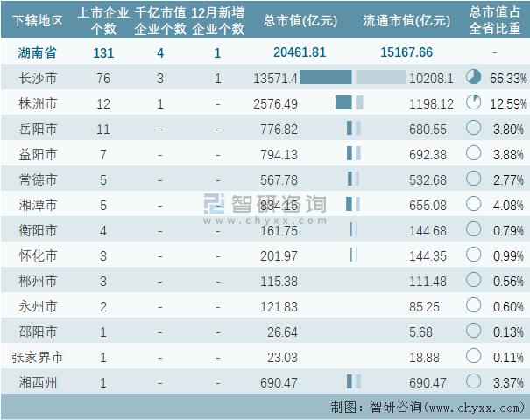
Task: Click the 株洲市 dark blue value bar
Action: 343,103
